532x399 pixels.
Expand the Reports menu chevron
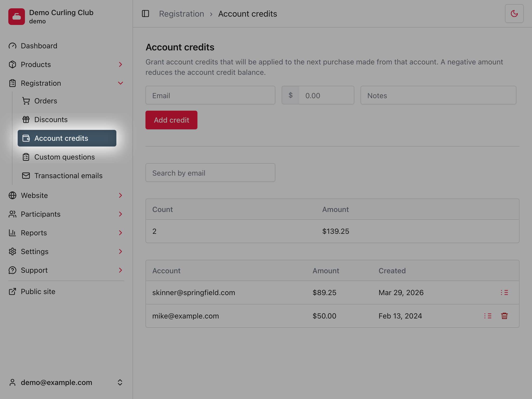click(120, 233)
